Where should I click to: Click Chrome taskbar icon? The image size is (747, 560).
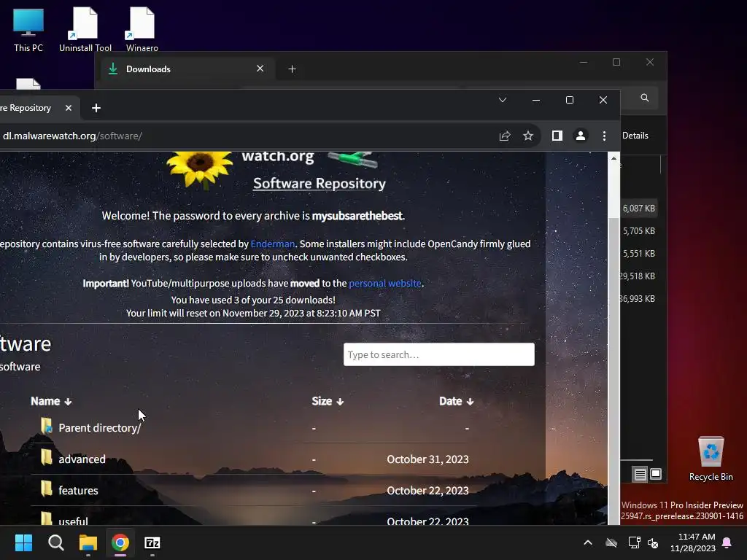click(120, 542)
